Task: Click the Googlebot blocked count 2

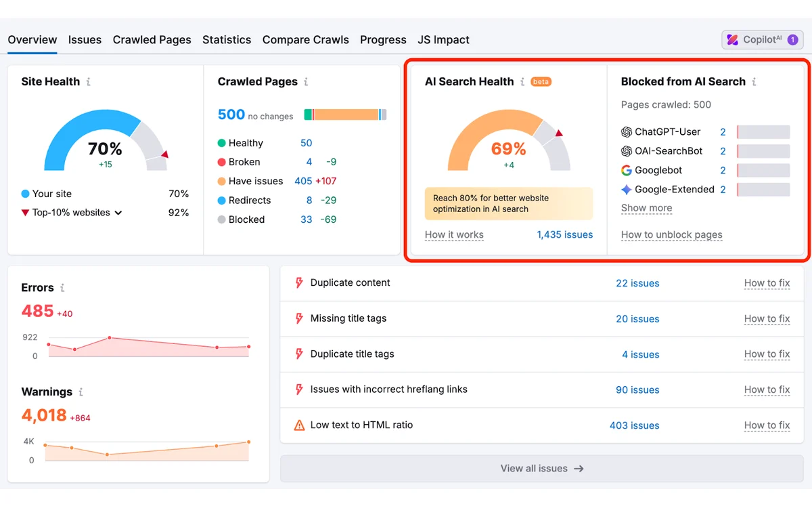Action: [x=723, y=170]
